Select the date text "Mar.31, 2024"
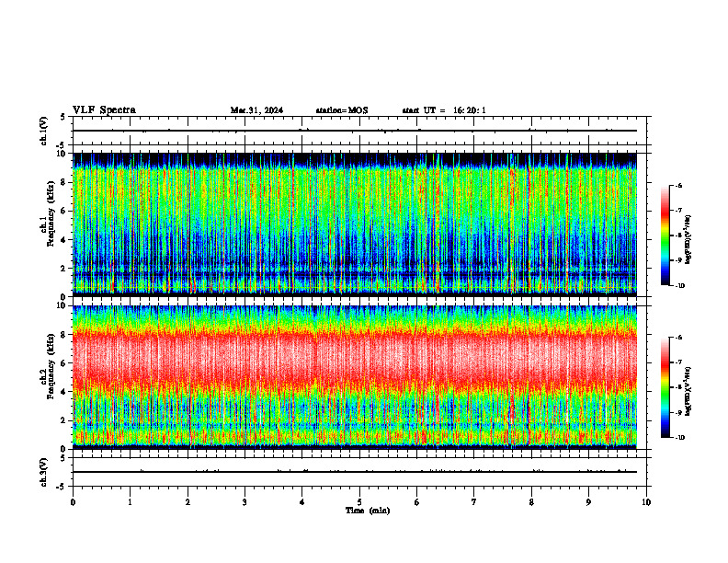The image size is (728, 563). (x=256, y=110)
